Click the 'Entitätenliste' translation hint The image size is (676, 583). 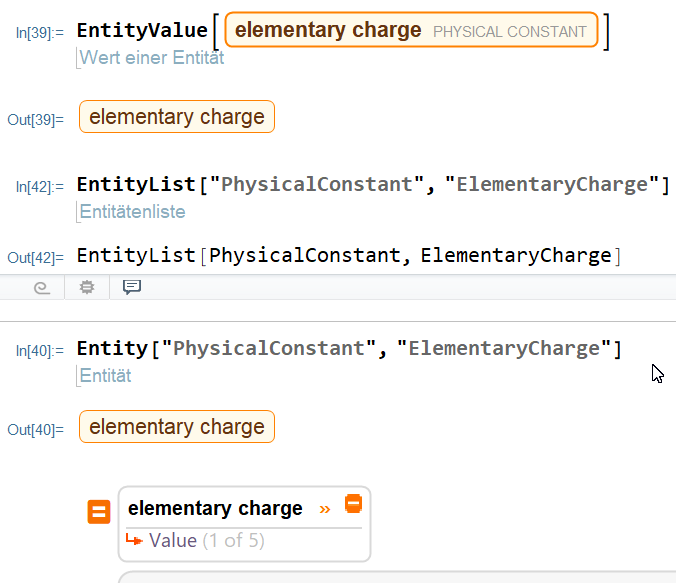132,212
